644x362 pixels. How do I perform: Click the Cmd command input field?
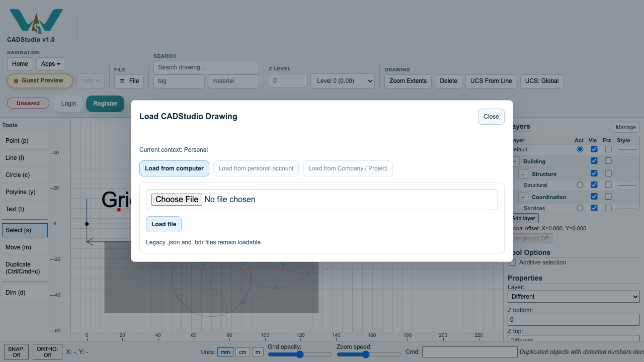[469, 352]
